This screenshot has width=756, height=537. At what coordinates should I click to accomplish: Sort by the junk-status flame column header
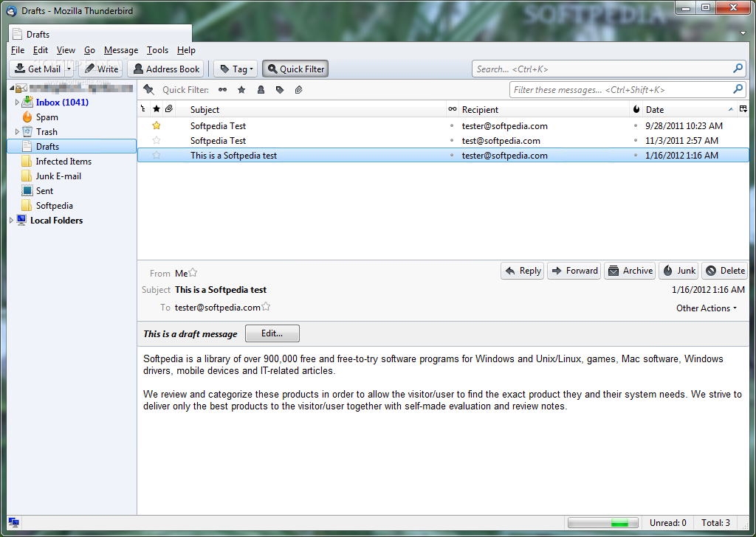pyautogui.click(x=636, y=109)
